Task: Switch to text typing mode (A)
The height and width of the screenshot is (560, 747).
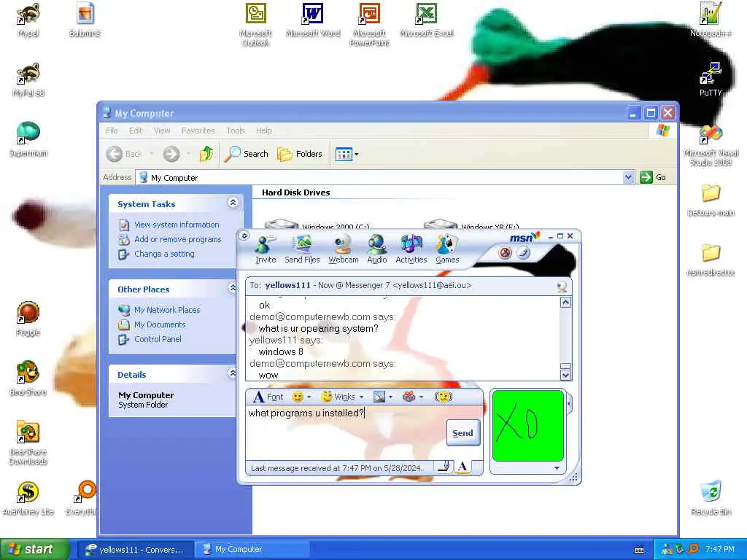Action: click(x=462, y=467)
